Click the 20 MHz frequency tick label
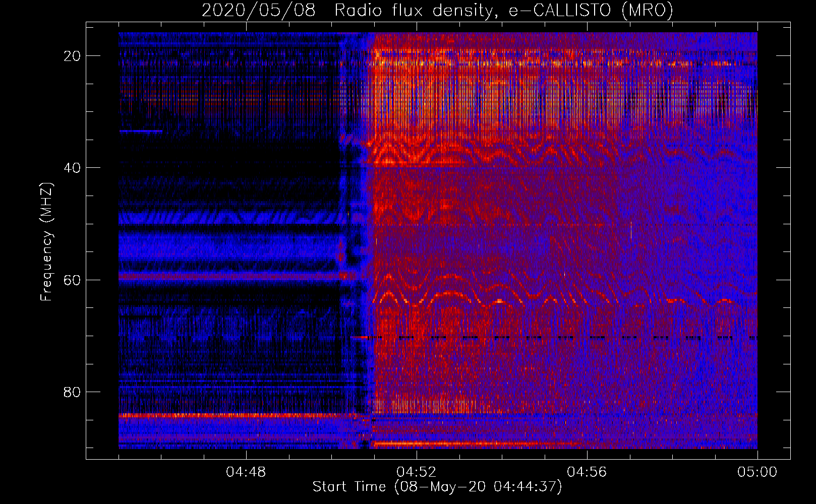 pos(73,56)
